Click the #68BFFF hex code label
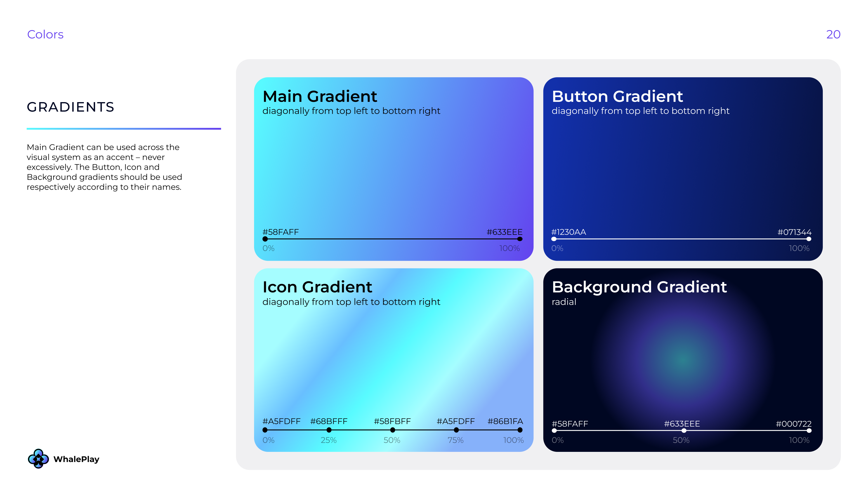This screenshot has width=868, height=488. tap(328, 421)
